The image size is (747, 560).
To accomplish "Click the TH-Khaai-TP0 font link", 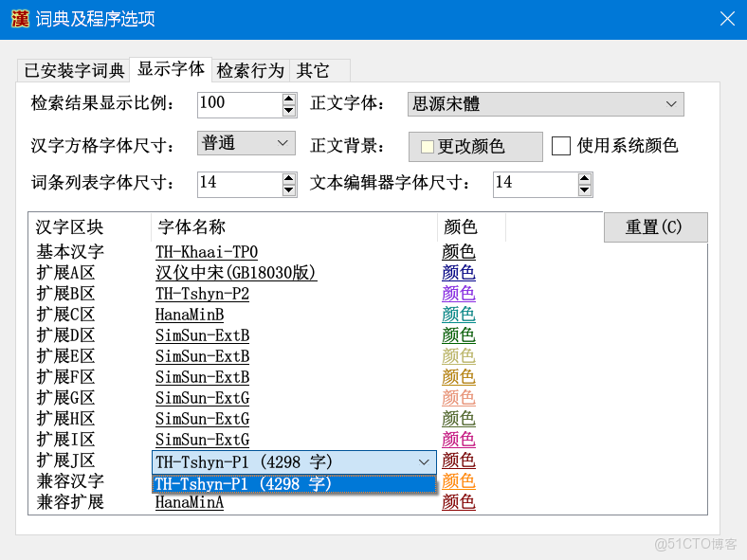I will point(207,252).
